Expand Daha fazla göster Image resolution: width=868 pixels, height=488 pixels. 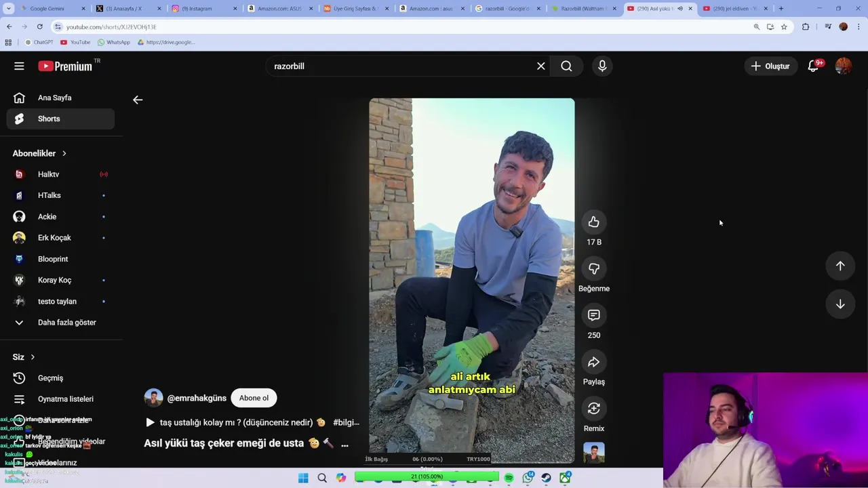(60, 322)
